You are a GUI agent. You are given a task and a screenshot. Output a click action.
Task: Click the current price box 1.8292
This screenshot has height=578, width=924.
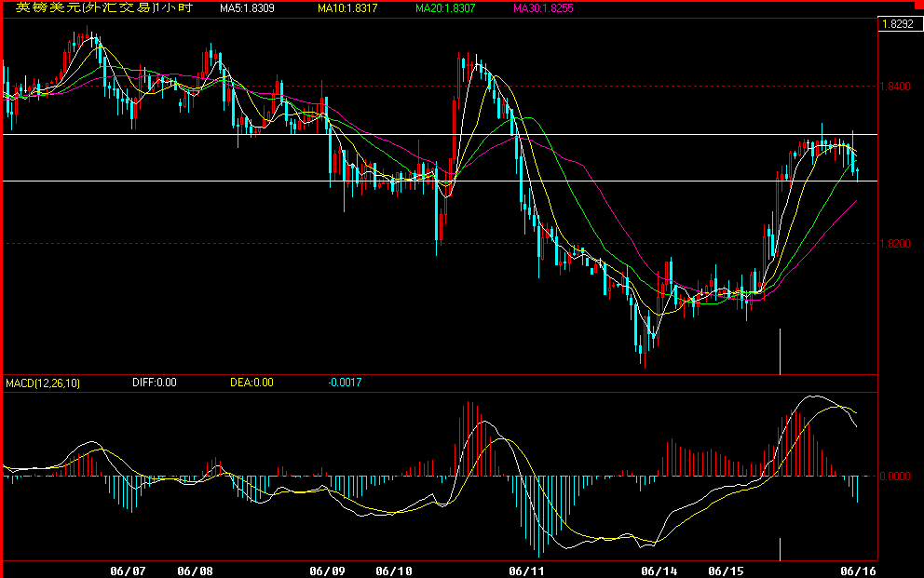pos(895,25)
